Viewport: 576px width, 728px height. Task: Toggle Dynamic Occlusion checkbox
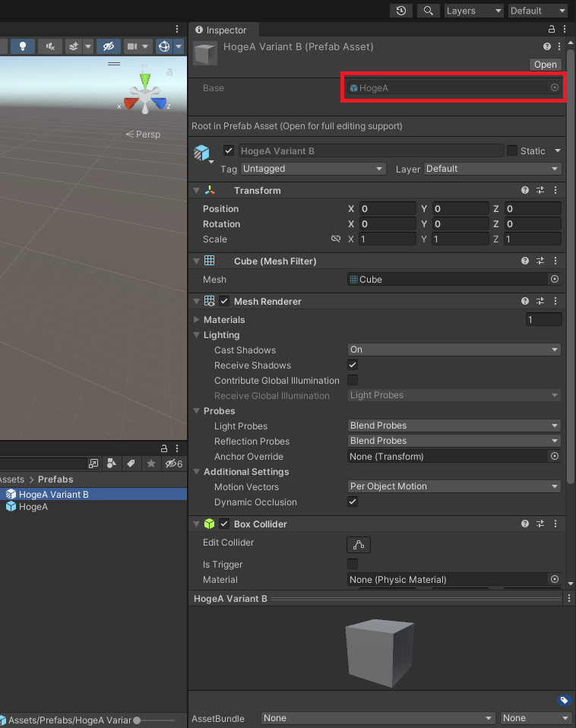point(353,502)
